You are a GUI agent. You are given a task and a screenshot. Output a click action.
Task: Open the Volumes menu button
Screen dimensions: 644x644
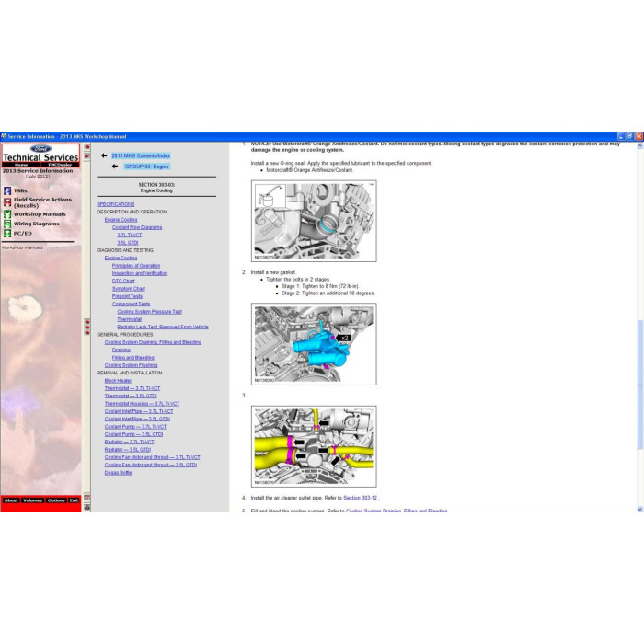click(33, 500)
